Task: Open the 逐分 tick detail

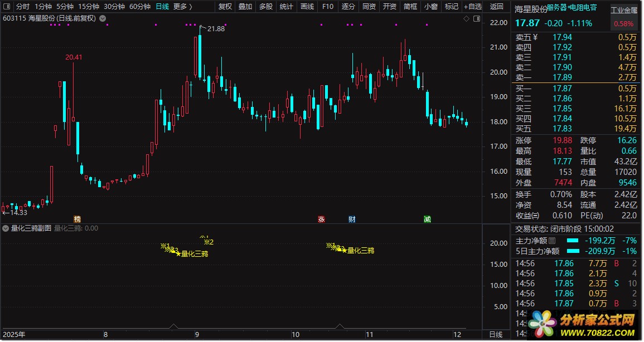Action: [348, 7]
